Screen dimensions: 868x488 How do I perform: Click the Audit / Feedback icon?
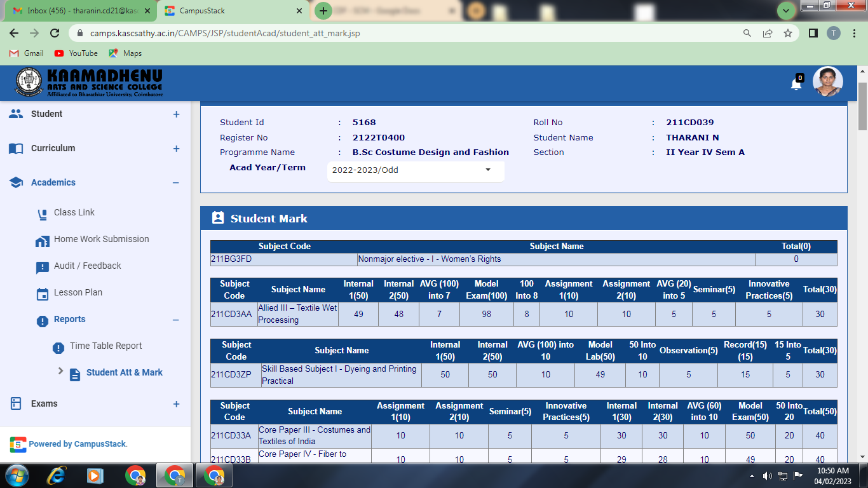pyautogui.click(x=43, y=267)
